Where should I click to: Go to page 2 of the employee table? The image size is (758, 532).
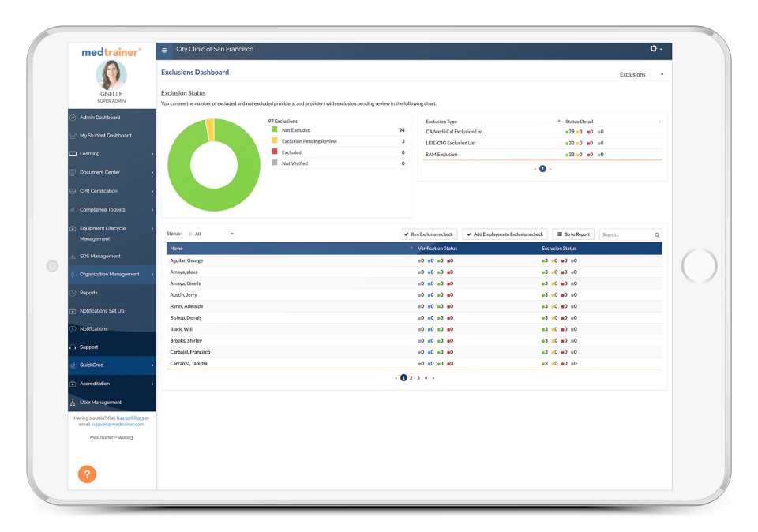coord(411,378)
